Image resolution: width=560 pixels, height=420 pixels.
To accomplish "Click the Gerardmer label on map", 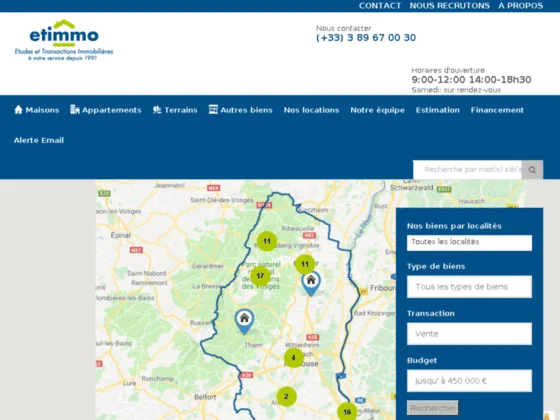I will tap(208, 266).
